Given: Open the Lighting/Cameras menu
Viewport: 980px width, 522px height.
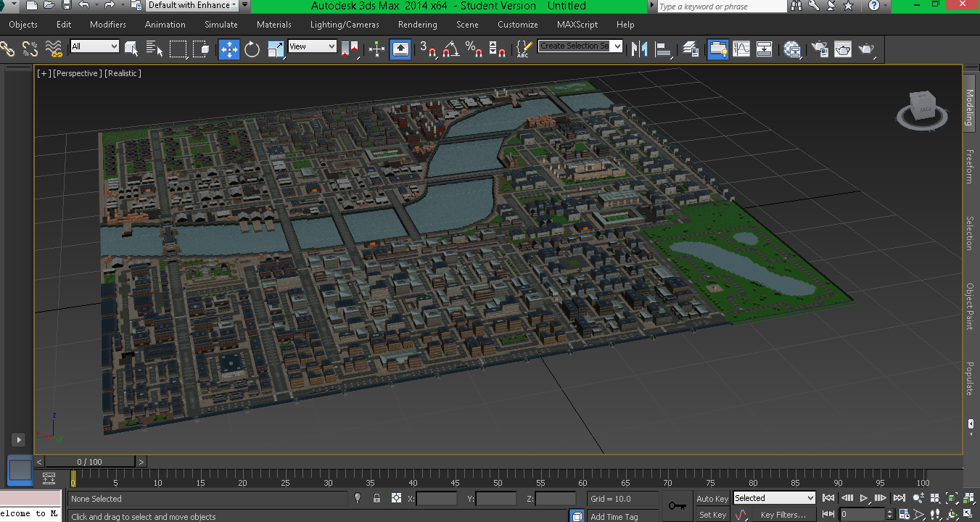Looking at the screenshot, I should point(345,24).
